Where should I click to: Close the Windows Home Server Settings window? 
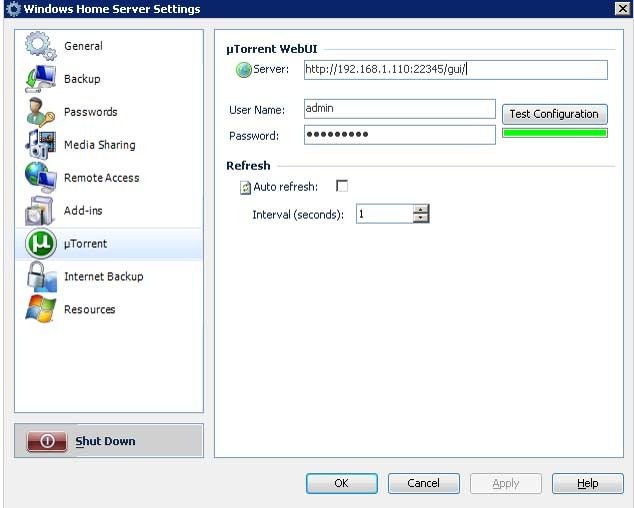623,8
